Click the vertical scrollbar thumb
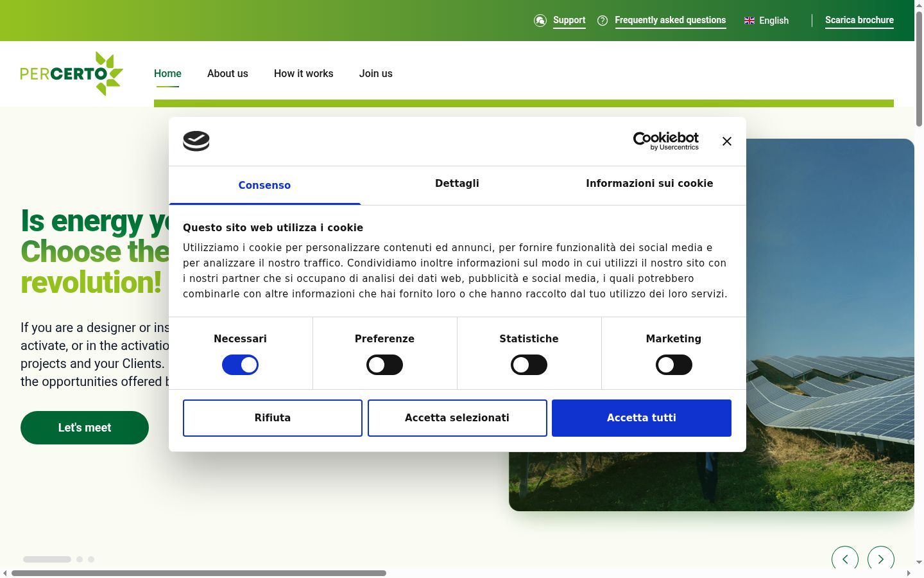924x578 pixels. coord(919,68)
